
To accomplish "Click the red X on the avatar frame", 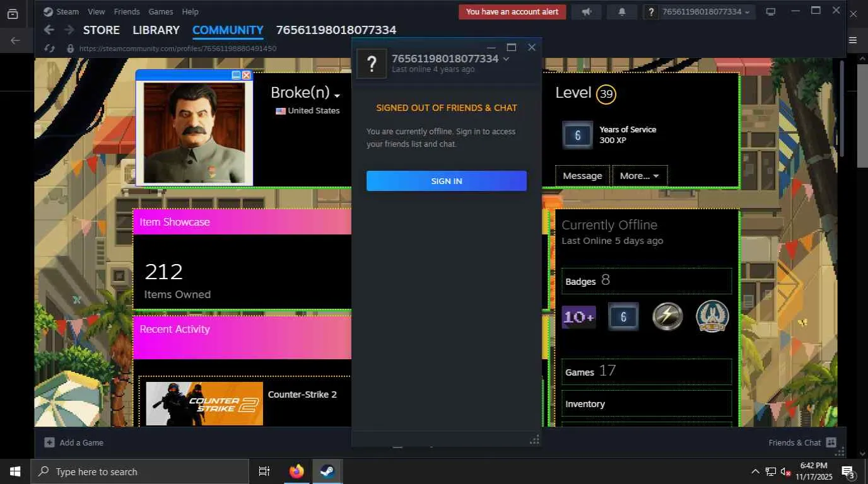I will [x=247, y=75].
